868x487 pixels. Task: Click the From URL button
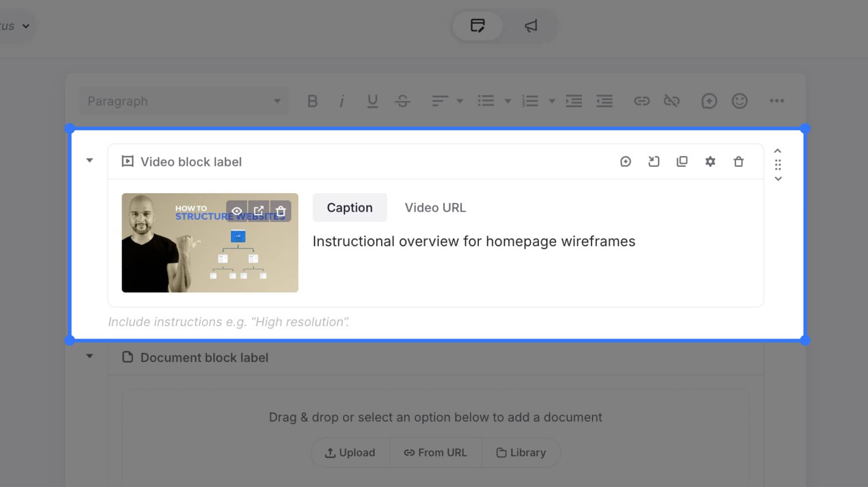[x=435, y=453]
